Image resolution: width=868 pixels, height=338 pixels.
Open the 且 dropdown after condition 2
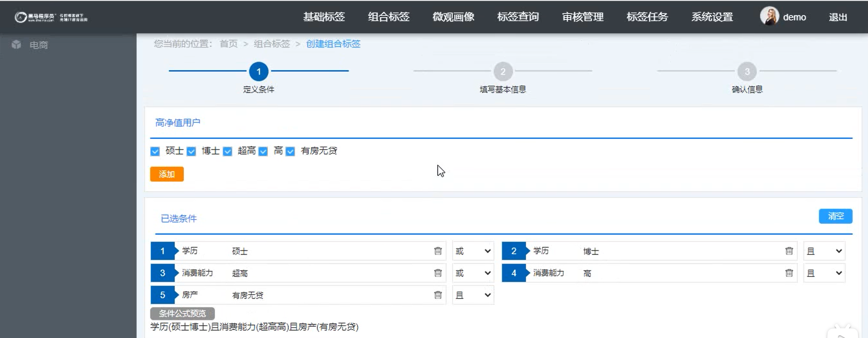coord(824,251)
